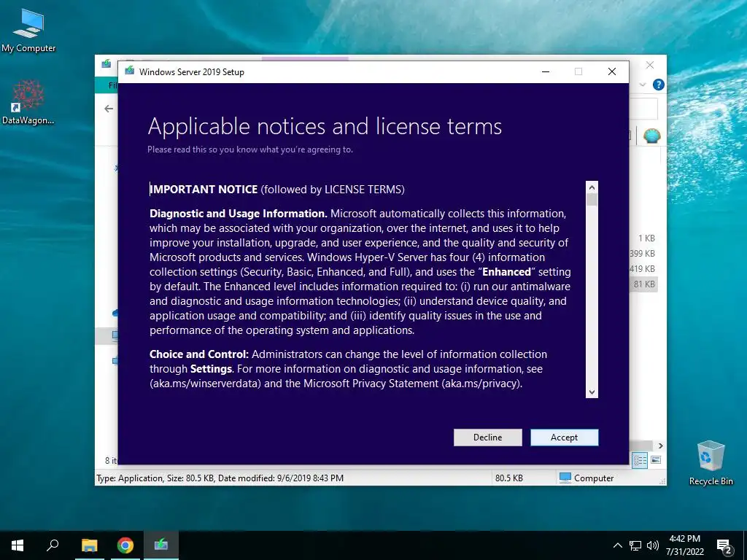747x560 pixels.
Task: Click Explorer window help question icon
Action: tap(659, 85)
